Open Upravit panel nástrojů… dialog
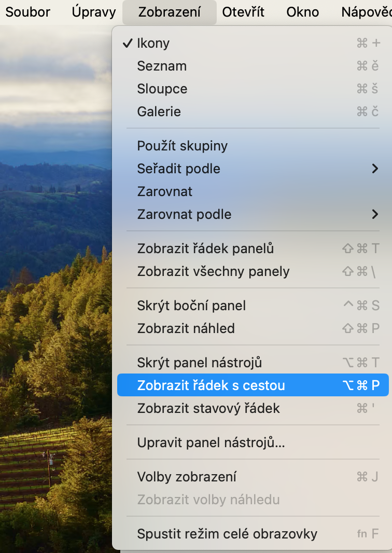The height and width of the screenshot is (553, 392). [x=211, y=443]
